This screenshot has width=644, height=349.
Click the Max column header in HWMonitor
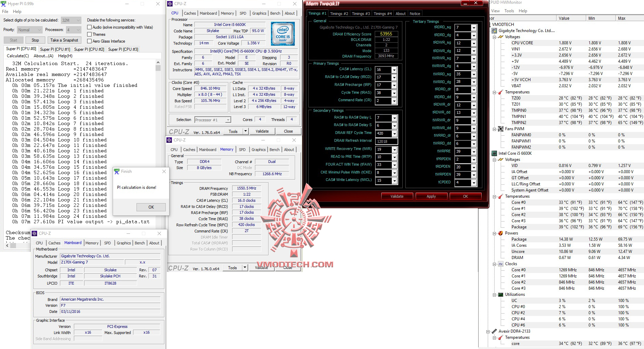coord(630,18)
